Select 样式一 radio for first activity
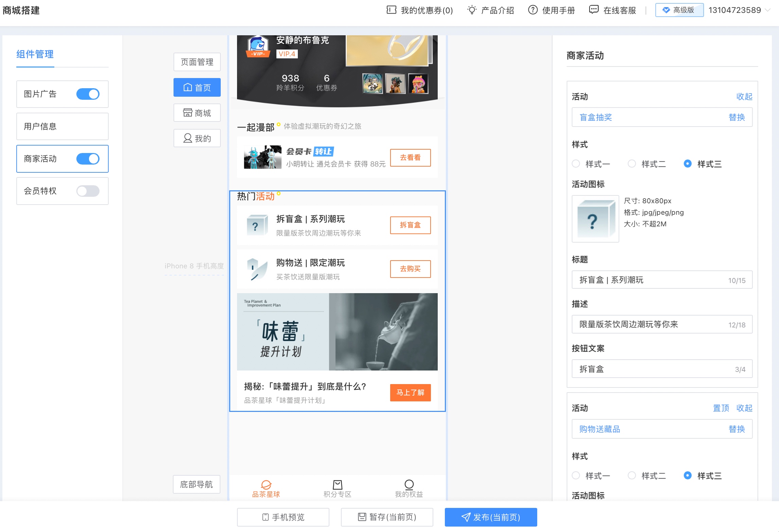 coord(576,164)
